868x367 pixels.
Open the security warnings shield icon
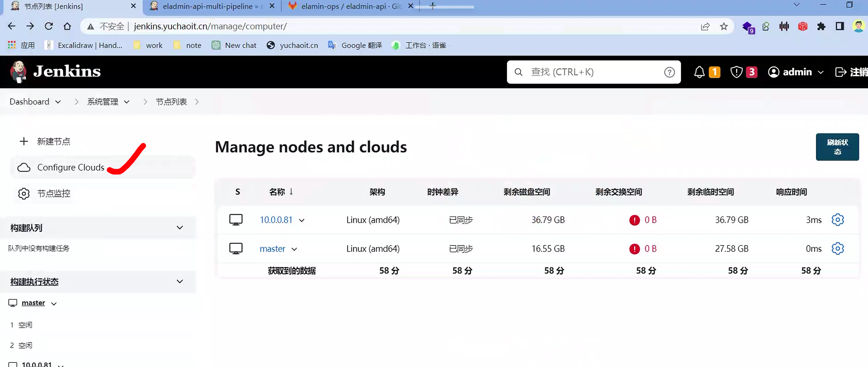click(736, 72)
